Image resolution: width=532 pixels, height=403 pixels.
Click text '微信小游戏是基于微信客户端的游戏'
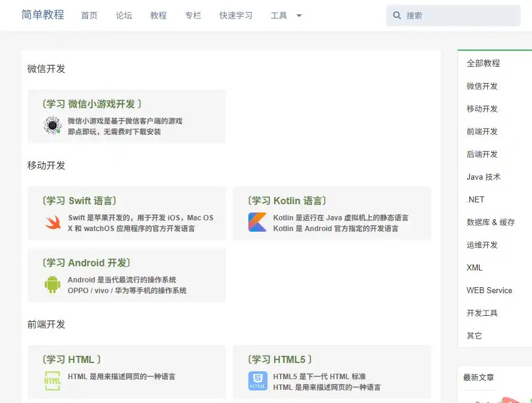click(x=125, y=121)
